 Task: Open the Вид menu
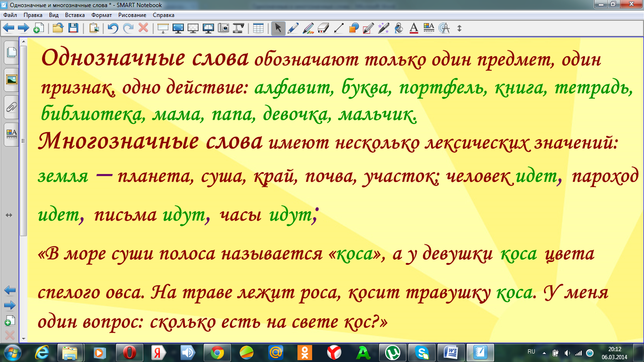54,15
